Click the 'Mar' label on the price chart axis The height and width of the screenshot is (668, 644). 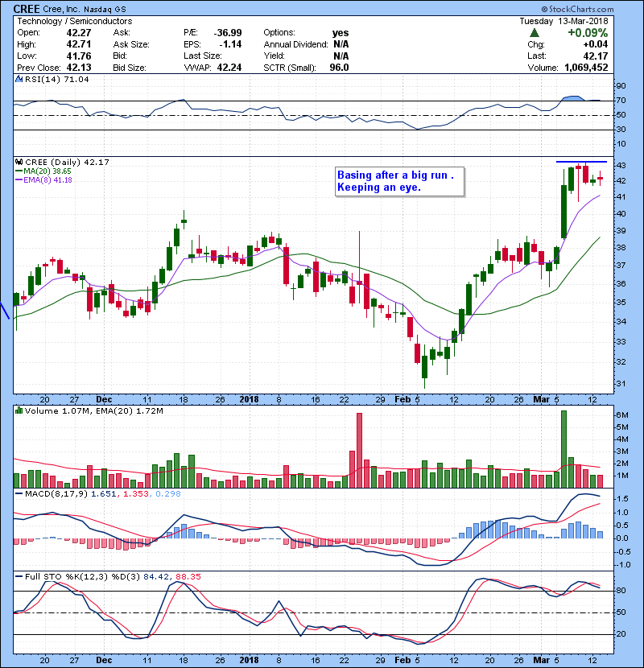(x=542, y=399)
